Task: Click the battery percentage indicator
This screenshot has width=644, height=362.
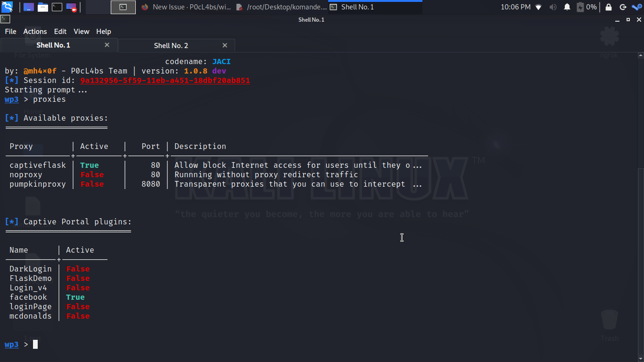Action: [x=588, y=7]
